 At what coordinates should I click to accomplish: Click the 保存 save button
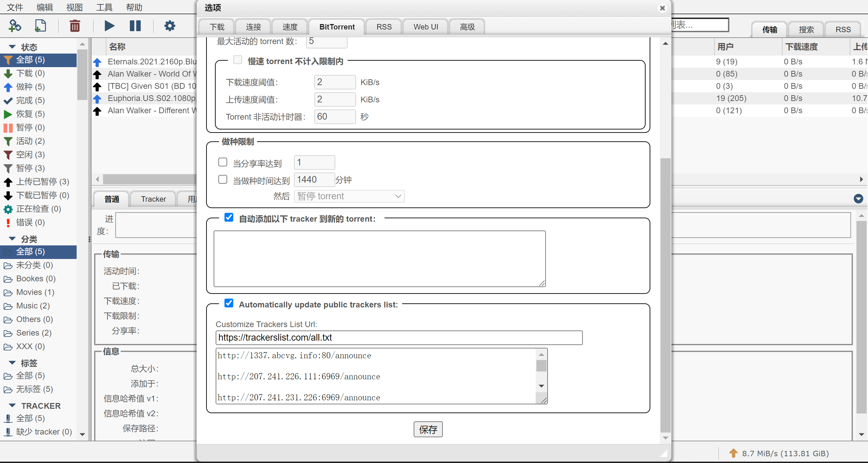coord(428,429)
